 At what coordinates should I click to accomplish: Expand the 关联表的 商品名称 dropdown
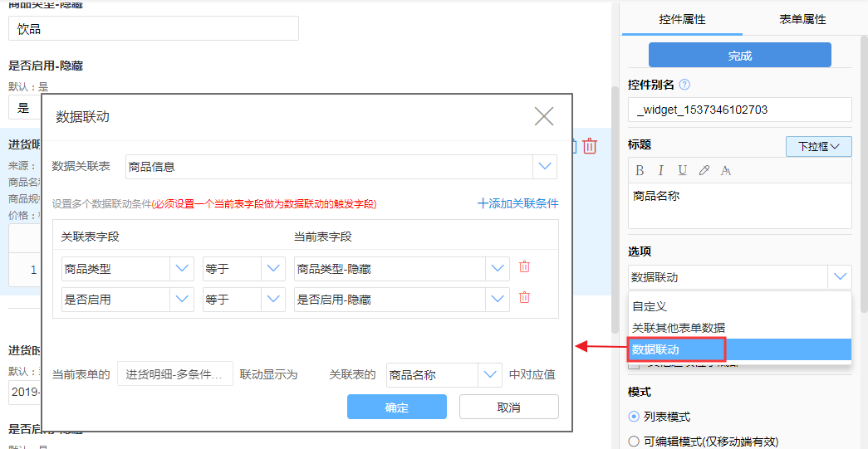point(490,375)
